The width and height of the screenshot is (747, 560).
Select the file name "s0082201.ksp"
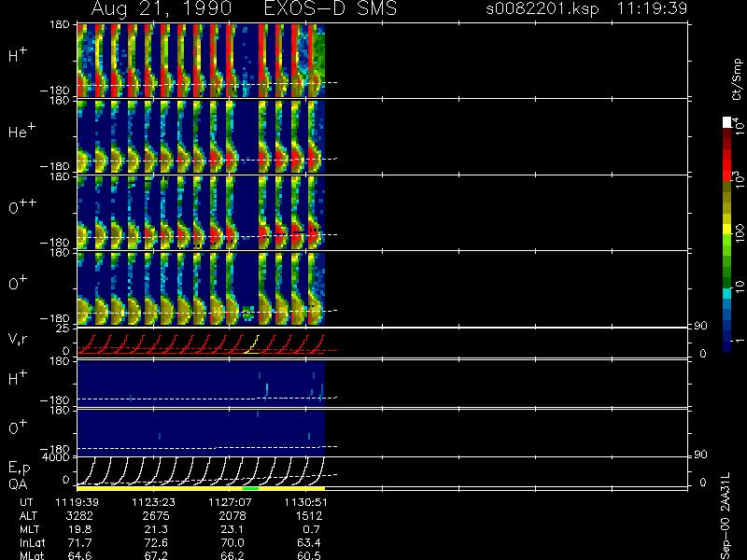click(543, 8)
